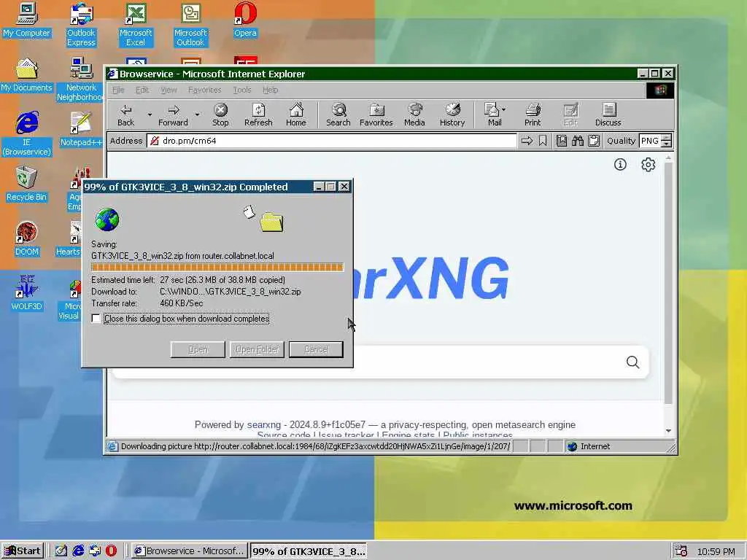Launch Internet Explorer from quick launch
The width and height of the screenshot is (747, 560).
(78, 551)
